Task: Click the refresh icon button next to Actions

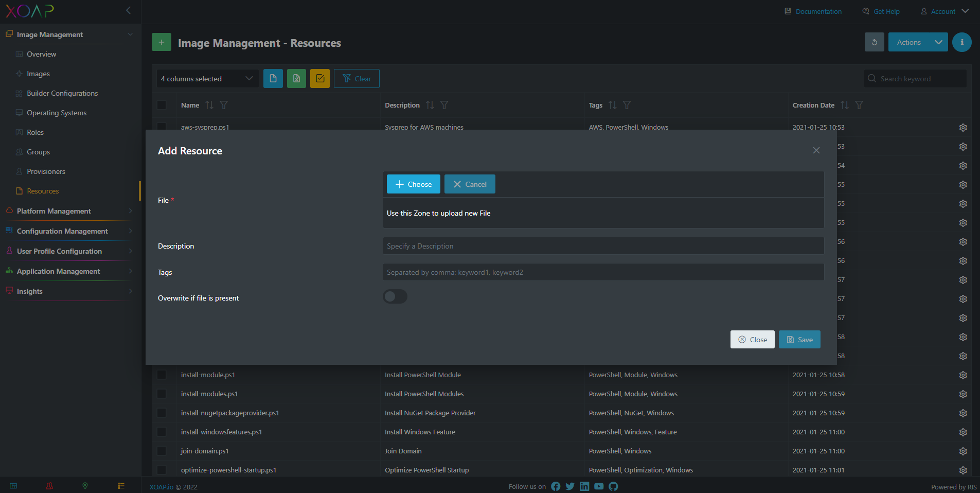Action: (874, 42)
